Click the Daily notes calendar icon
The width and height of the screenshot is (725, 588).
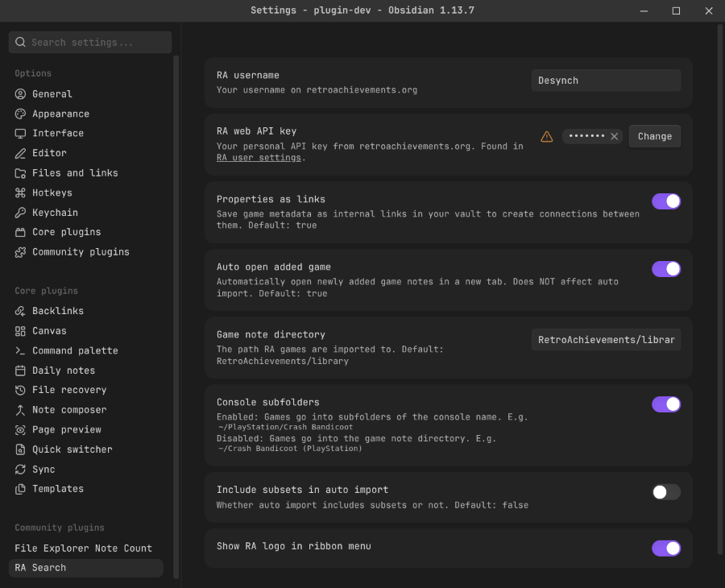click(x=20, y=371)
